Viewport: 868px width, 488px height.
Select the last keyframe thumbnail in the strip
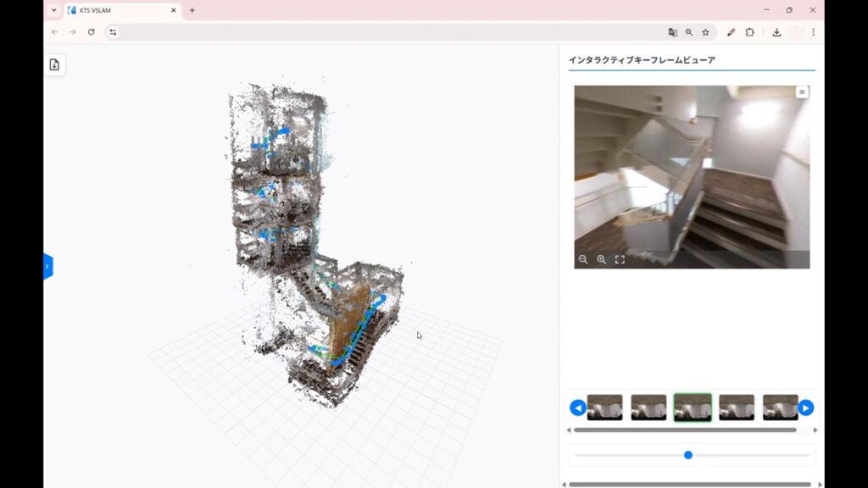(780, 408)
